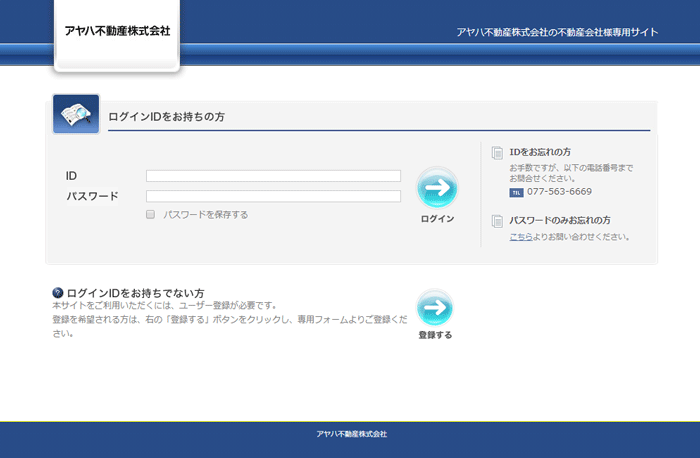This screenshot has height=458, width=700.
Task: Click the text 本サイトをご利用いただくには、ユーザー登録が必要です。
Action: click(x=165, y=306)
